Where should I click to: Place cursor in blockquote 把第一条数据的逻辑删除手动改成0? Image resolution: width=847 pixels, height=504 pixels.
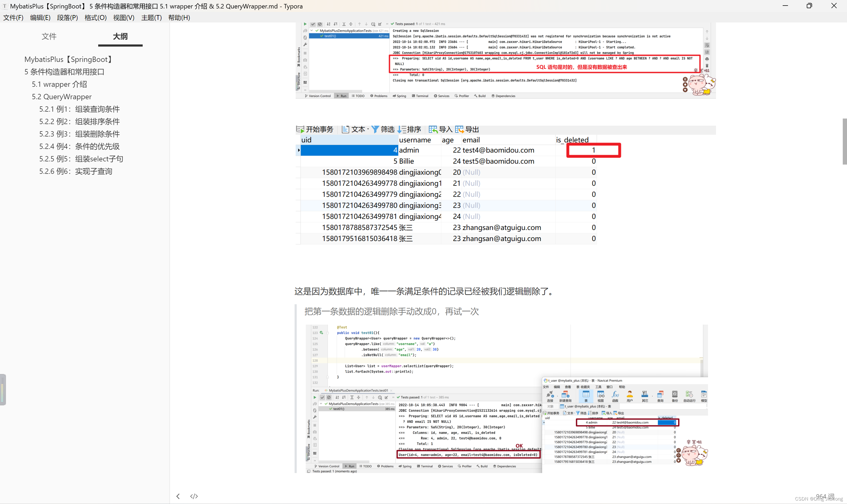click(x=391, y=311)
